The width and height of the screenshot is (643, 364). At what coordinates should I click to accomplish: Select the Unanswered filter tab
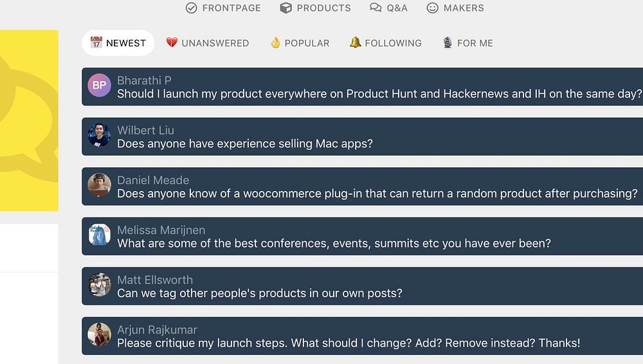point(215,43)
